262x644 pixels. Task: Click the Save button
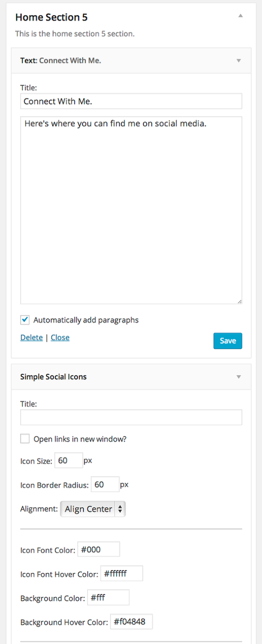pos(228,341)
